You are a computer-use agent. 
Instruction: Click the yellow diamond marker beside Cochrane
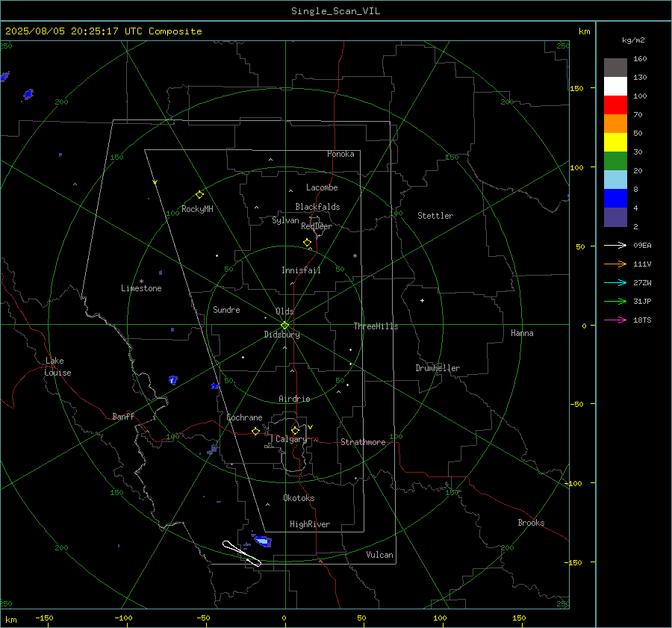(x=256, y=431)
